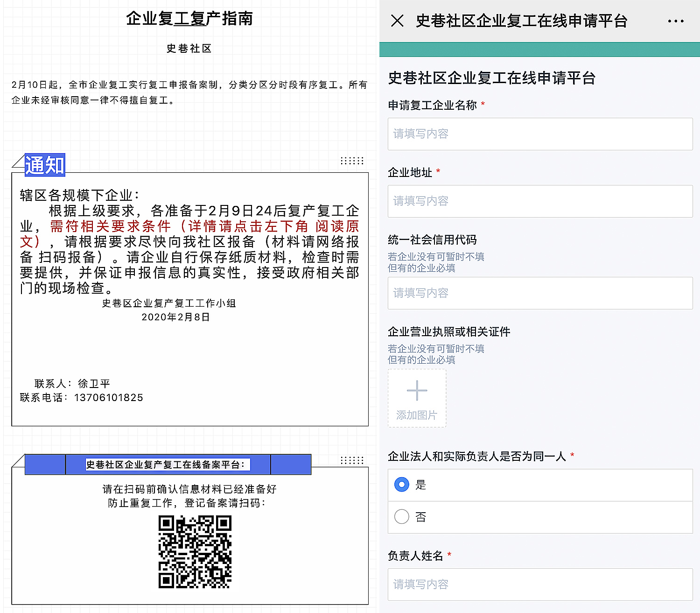Click 史巷区企业复产复工工作小组 signature line
The image size is (700, 613).
pos(169,303)
